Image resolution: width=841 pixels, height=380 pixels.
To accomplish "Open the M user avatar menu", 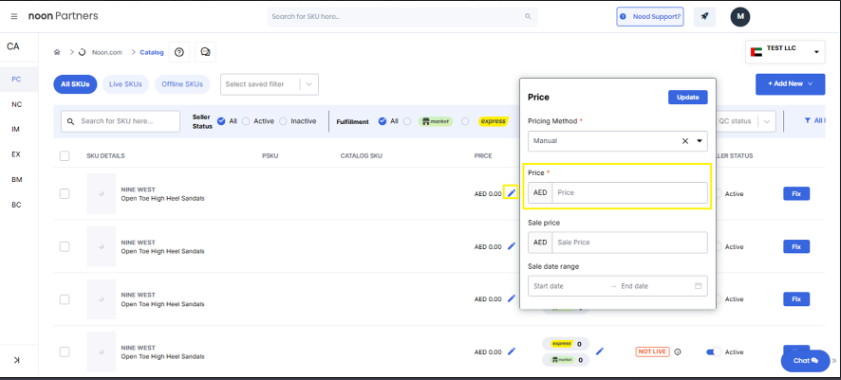I will tap(740, 17).
